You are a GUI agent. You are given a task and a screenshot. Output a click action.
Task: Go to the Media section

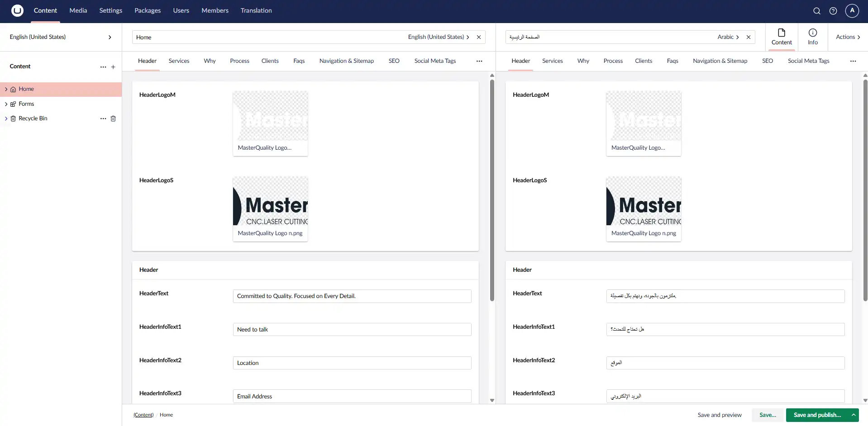point(78,10)
